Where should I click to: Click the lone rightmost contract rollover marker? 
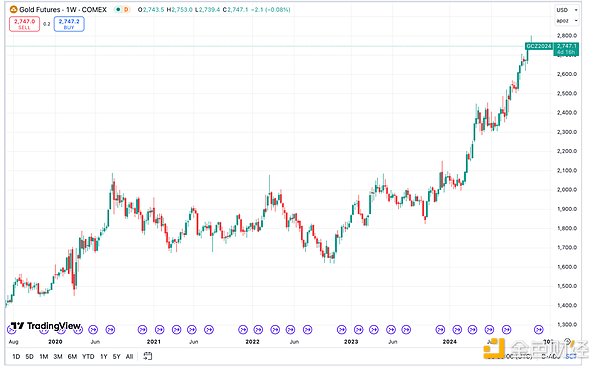coord(539,329)
